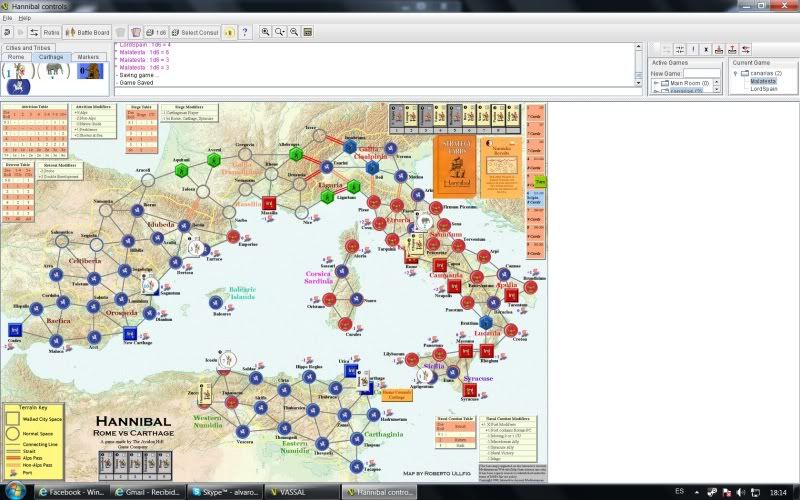Screen dimensions: 800x500
Task: Click the Retire button
Action: [51, 32]
